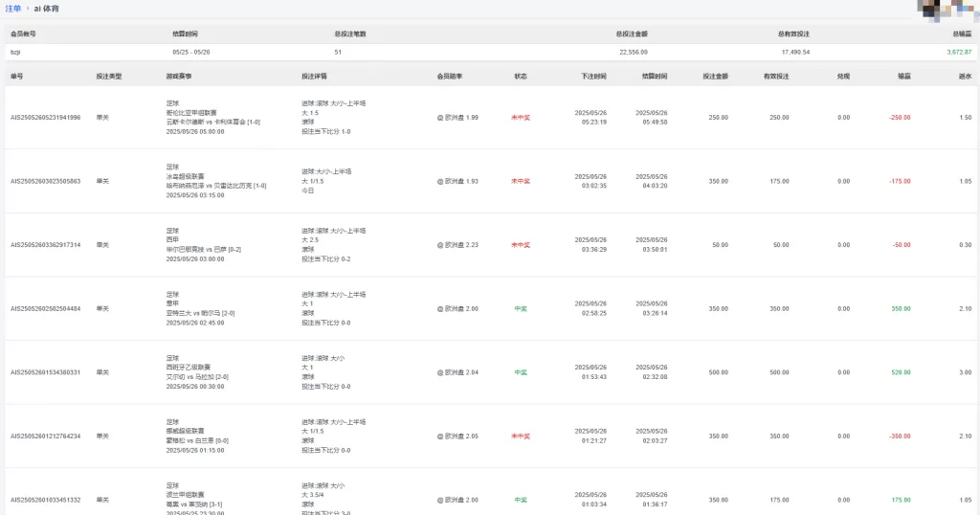Click the win/loss value 520.00
The image size is (980, 515).
pyautogui.click(x=902, y=372)
